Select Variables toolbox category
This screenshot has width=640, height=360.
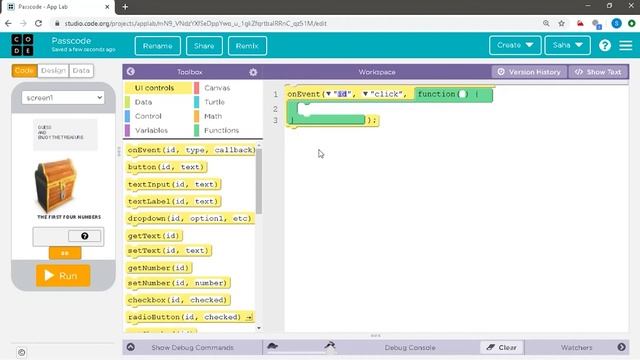pyautogui.click(x=151, y=131)
